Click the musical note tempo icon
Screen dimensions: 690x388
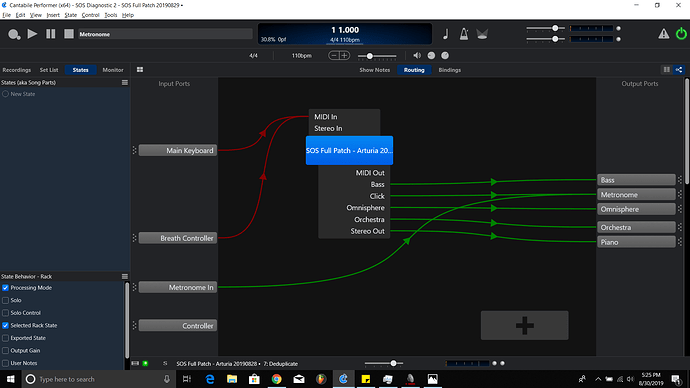point(446,34)
